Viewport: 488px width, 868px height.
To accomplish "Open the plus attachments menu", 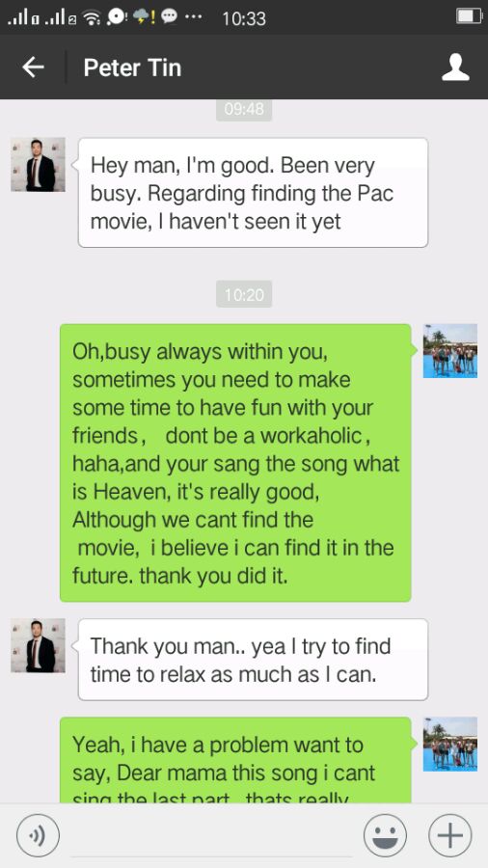I will coord(449,835).
